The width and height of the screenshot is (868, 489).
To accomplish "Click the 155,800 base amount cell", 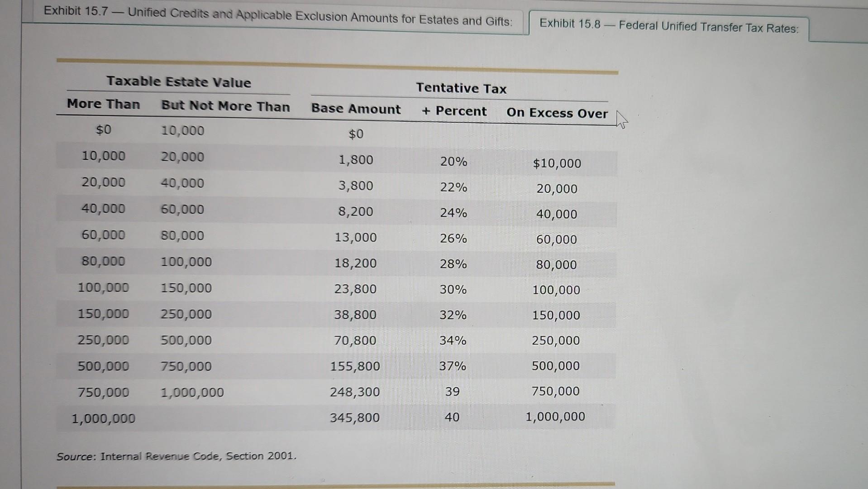I will (355, 366).
